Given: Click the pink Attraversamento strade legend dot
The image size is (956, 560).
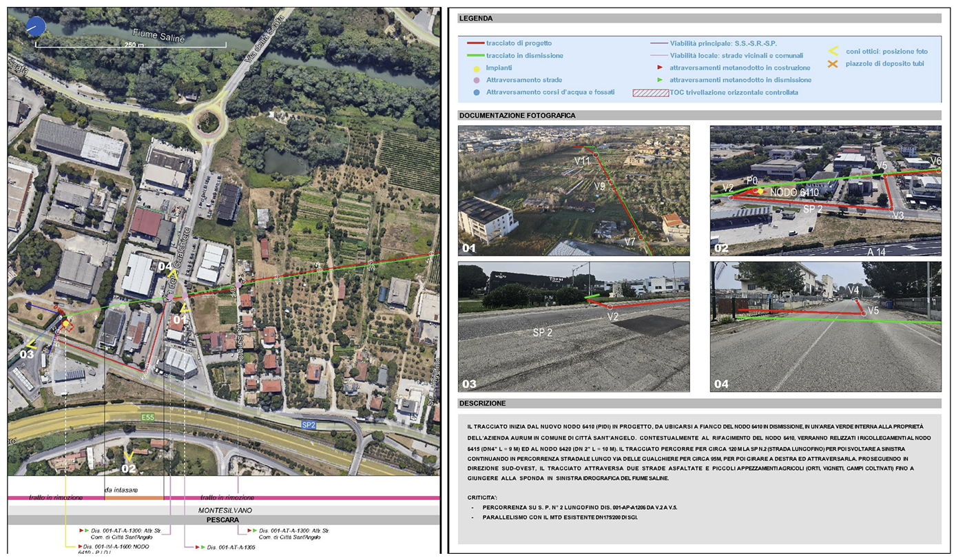Looking at the screenshot, I should click(475, 80).
